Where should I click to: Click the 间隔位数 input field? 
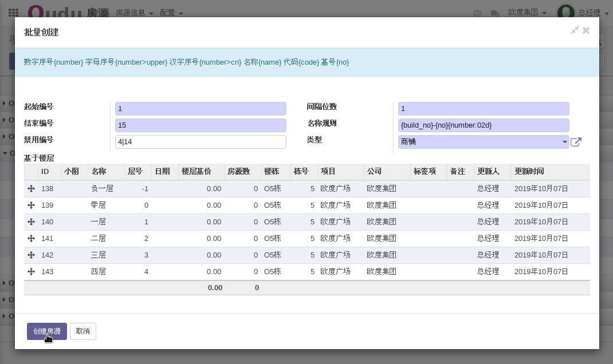pyautogui.click(x=484, y=109)
